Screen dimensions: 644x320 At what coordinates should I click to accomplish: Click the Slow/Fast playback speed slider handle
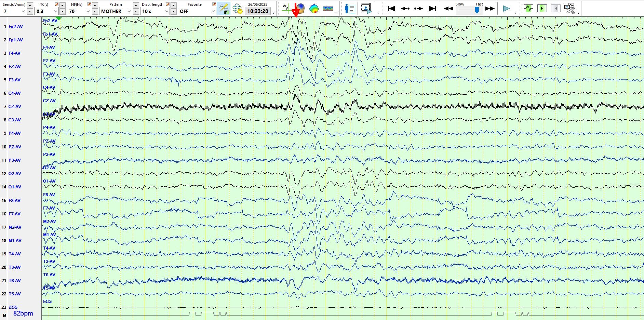pyautogui.click(x=477, y=10)
